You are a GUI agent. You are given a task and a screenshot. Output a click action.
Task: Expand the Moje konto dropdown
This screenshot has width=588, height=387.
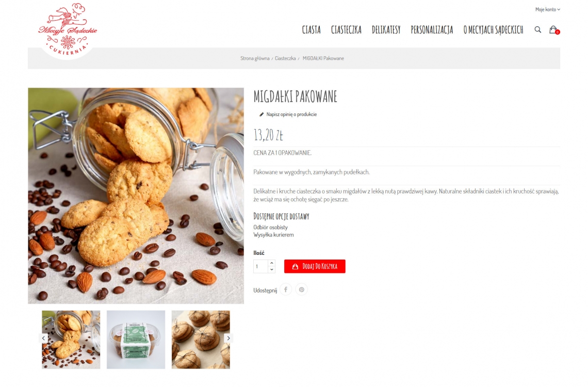(x=547, y=9)
